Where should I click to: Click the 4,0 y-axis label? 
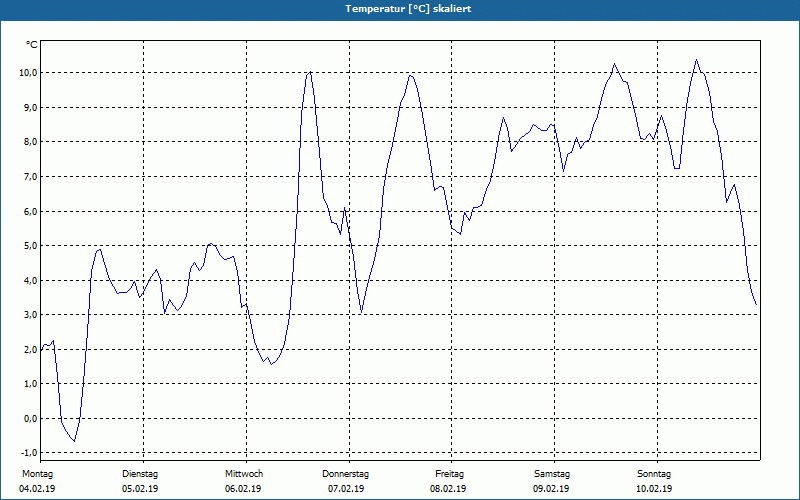(x=31, y=280)
